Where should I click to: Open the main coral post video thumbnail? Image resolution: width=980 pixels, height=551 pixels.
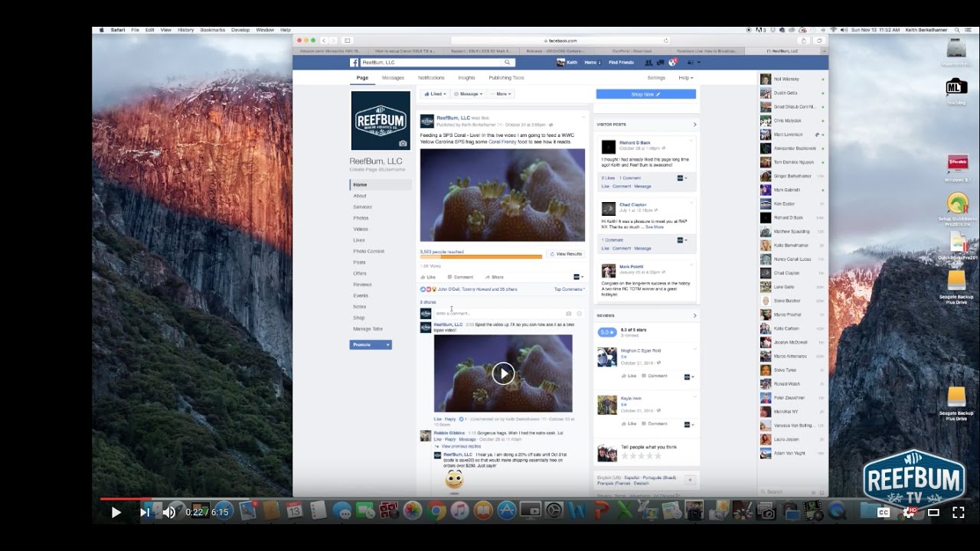(x=502, y=195)
